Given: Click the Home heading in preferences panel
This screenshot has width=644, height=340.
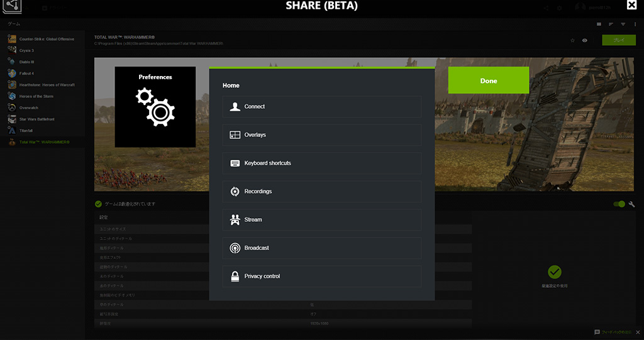Looking at the screenshot, I should pos(231,85).
